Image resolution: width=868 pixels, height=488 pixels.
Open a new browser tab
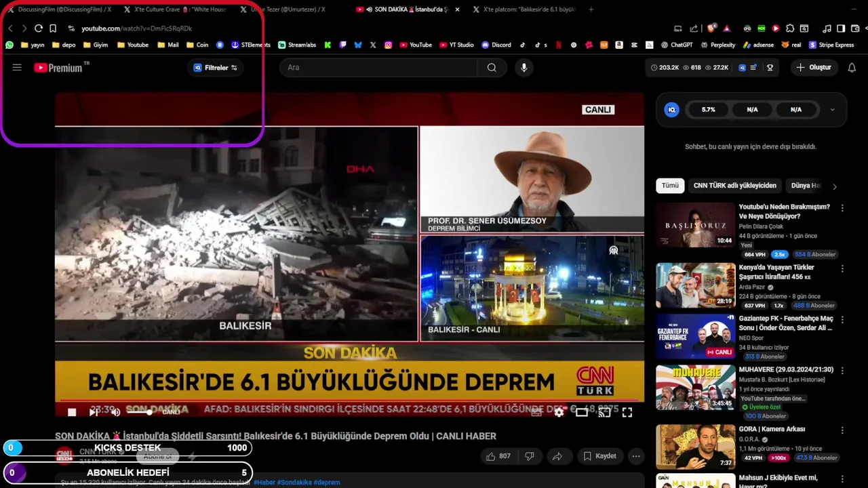point(591,9)
